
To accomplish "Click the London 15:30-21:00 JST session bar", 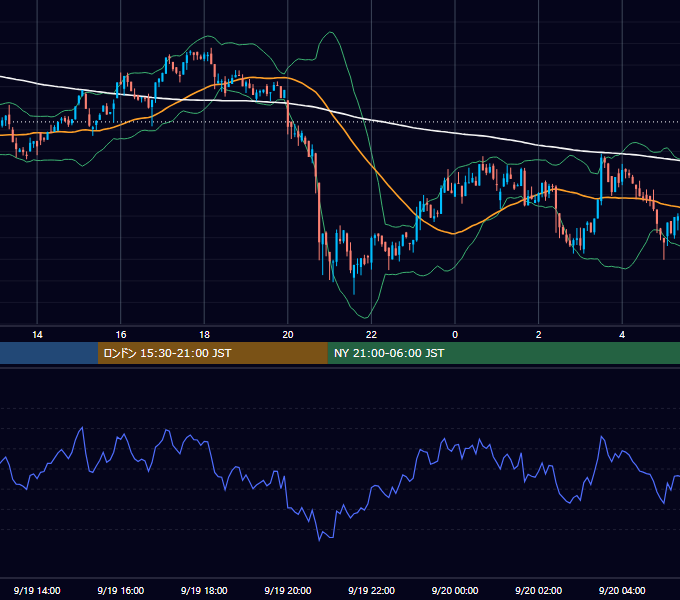I will pos(212,353).
